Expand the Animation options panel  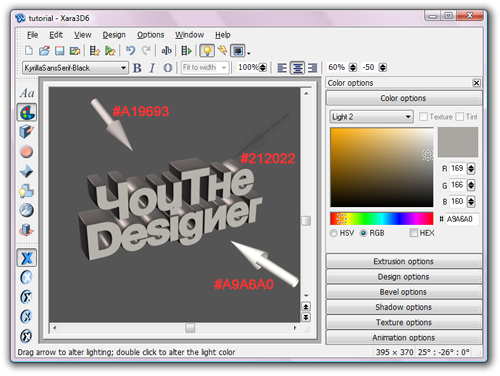pyautogui.click(x=404, y=338)
